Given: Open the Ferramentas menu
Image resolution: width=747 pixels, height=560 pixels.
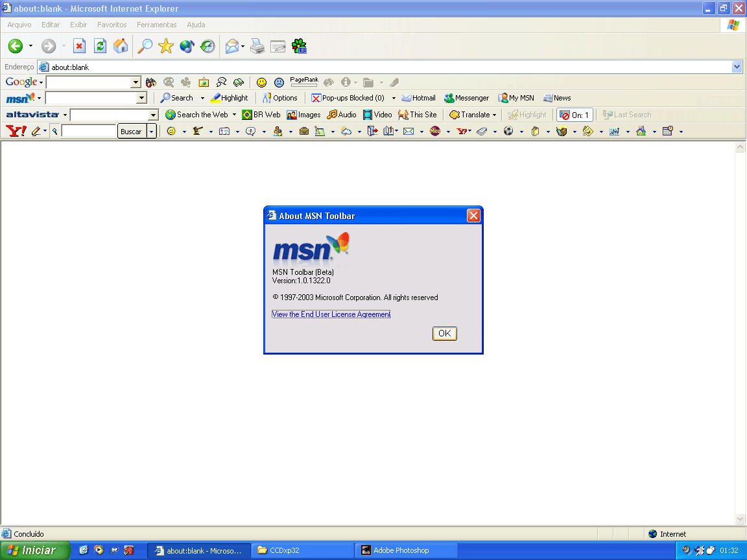Looking at the screenshot, I should [157, 25].
